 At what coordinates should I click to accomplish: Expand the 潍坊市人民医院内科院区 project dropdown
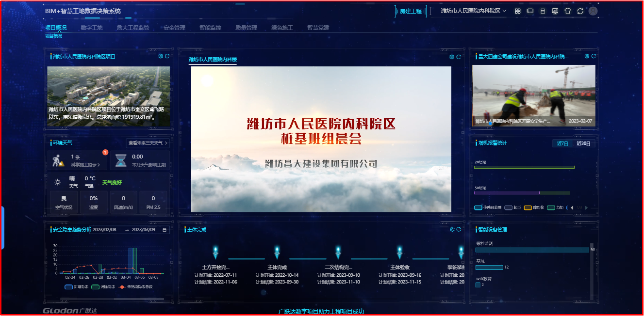tap(474, 11)
